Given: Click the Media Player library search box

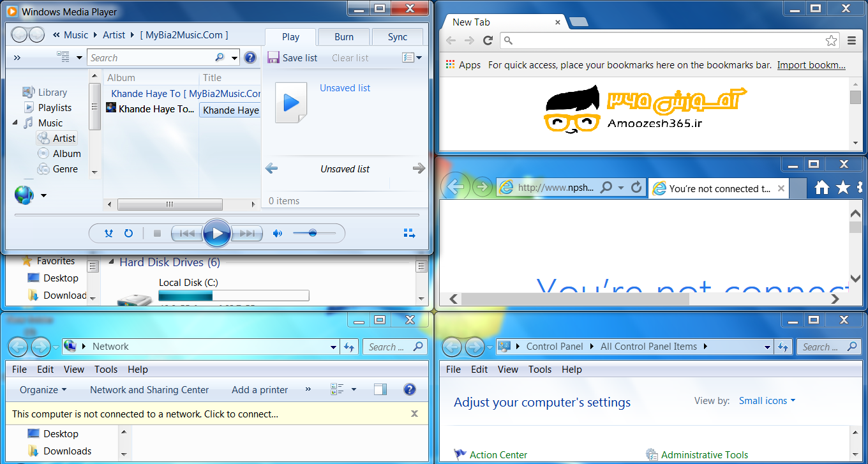Looking at the screenshot, I should click(x=151, y=57).
